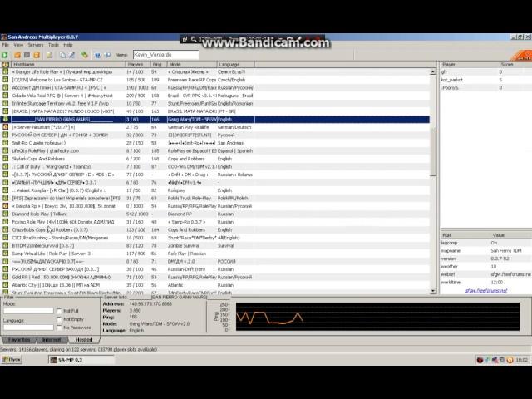Viewport: 532px width, 399px height.
Task: Open the Tools menu
Action: [53, 45]
